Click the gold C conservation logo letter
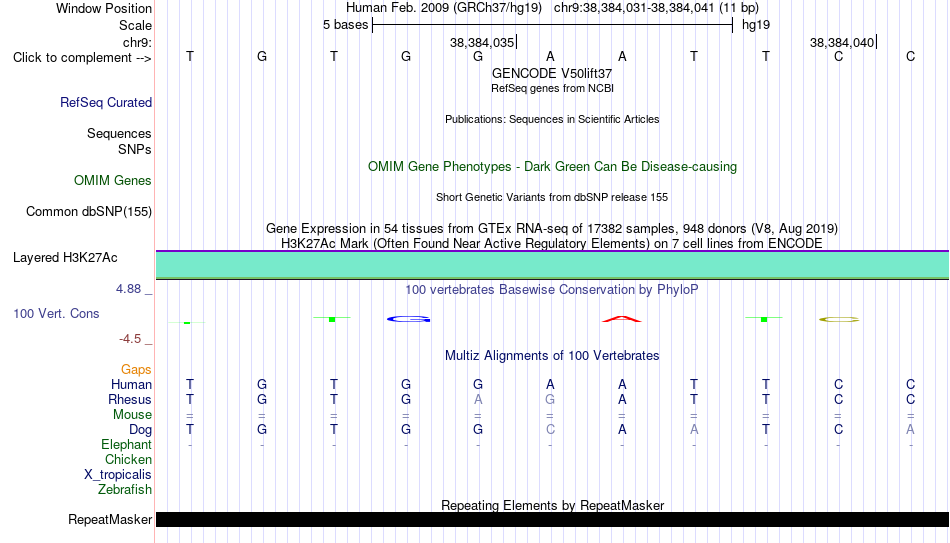The width and height of the screenshot is (950, 543). pos(839,319)
